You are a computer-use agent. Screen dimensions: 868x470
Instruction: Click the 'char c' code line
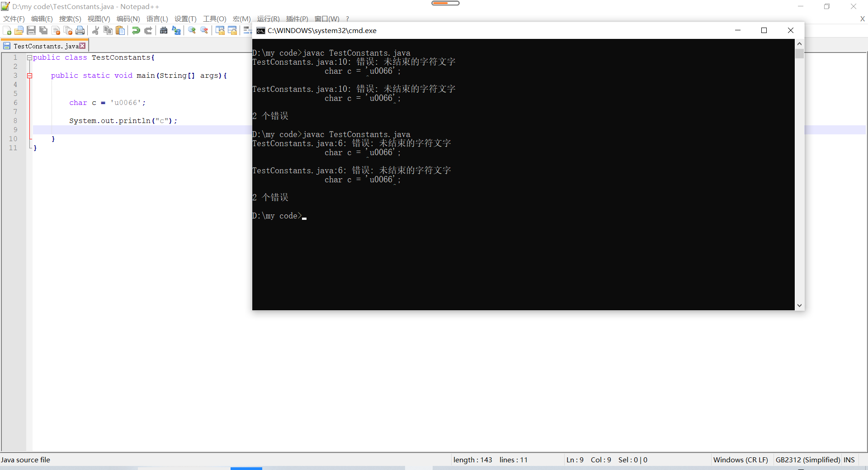[x=107, y=103]
